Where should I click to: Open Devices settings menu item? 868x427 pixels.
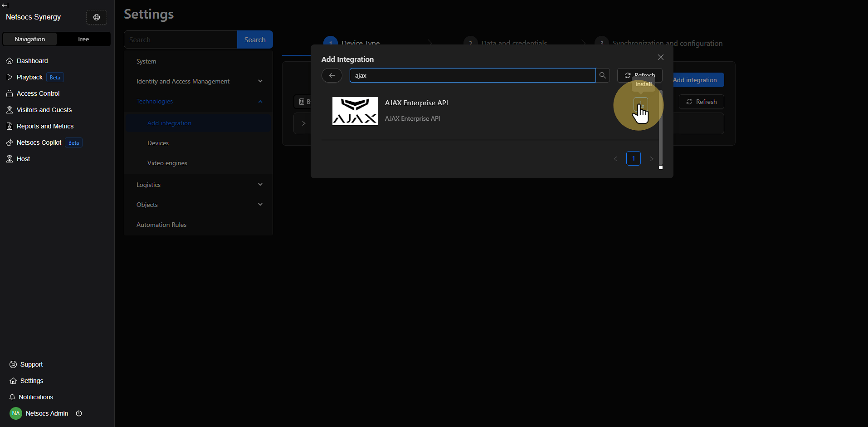[x=158, y=143]
